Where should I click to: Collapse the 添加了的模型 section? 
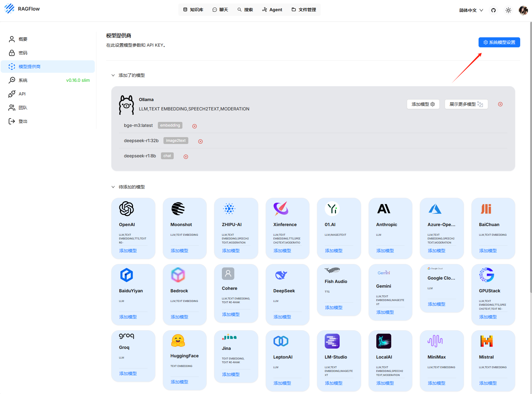[113, 75]
